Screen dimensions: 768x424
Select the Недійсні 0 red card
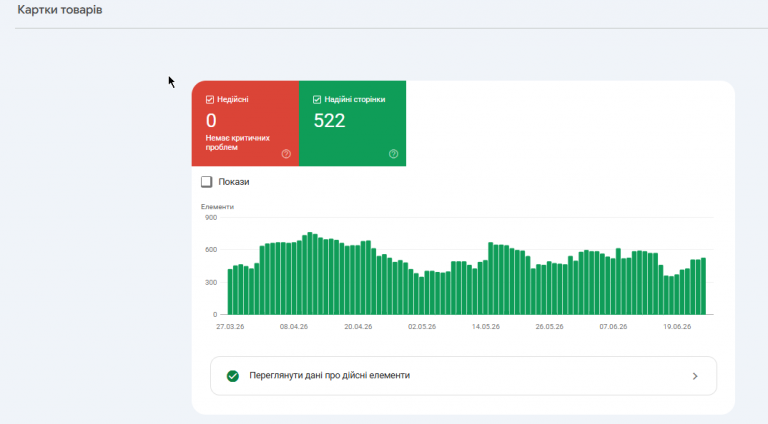245,123
